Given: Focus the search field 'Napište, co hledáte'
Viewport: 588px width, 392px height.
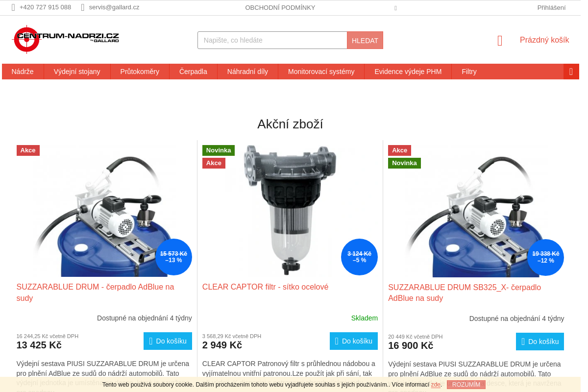Looking at the screenshot, I should 272,40.
